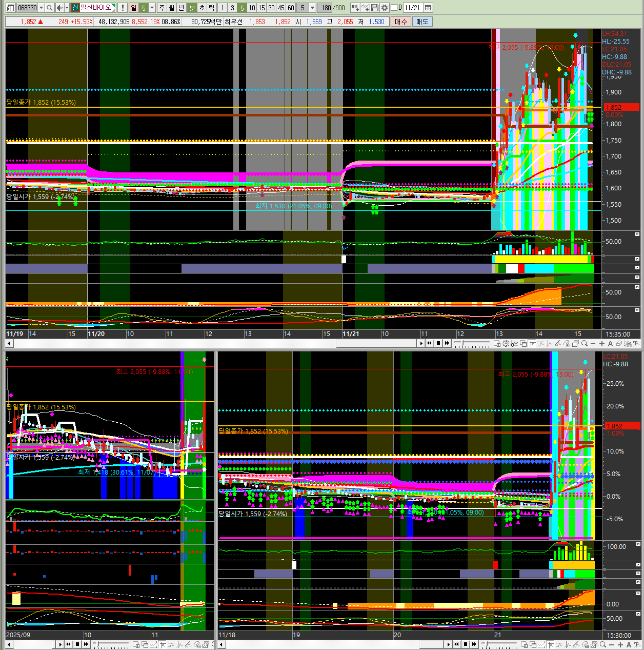Click the letter A icon in bottom-right chart toolbar

click(629, 644)
